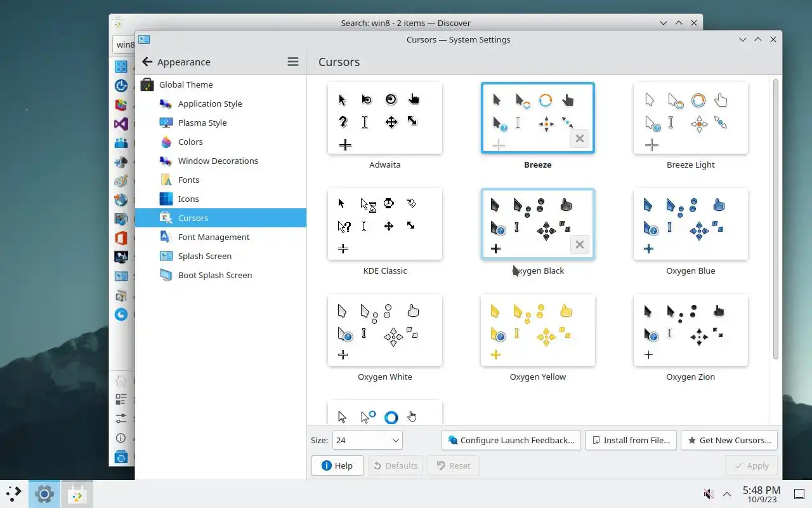Expand hidden system tray icons

(x=727, y=493)
